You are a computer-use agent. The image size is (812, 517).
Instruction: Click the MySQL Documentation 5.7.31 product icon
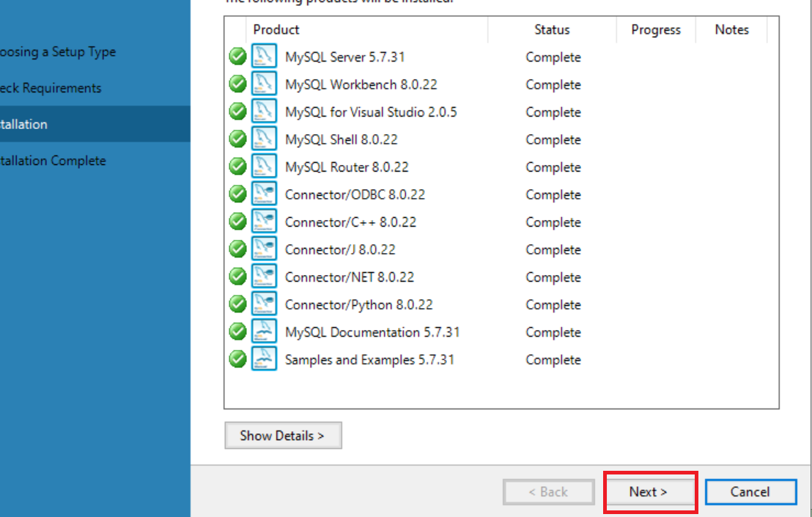click(264, 331)
